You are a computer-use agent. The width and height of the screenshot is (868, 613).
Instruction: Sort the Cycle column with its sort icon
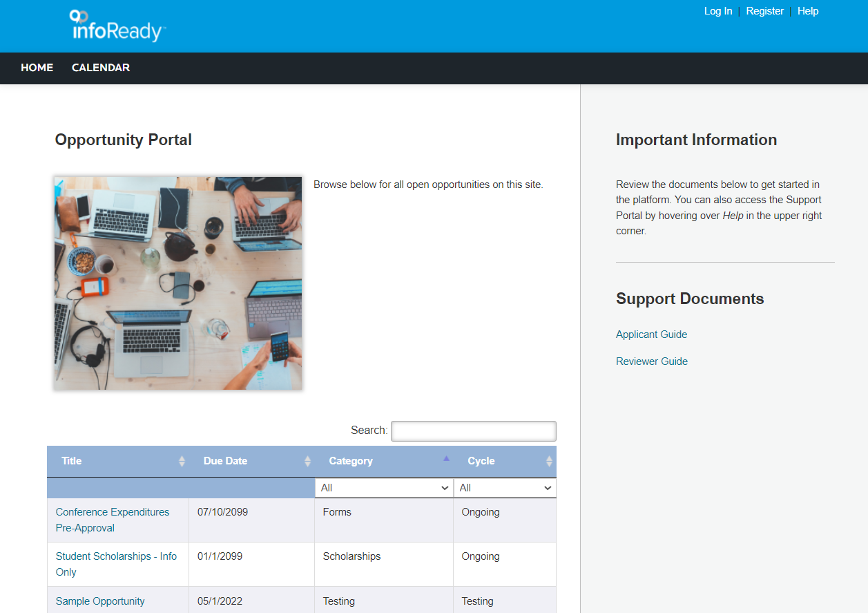549,461
